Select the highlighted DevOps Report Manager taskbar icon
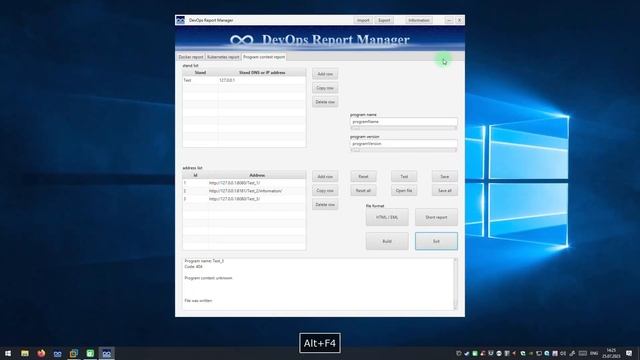 click(x=107, y=353)
